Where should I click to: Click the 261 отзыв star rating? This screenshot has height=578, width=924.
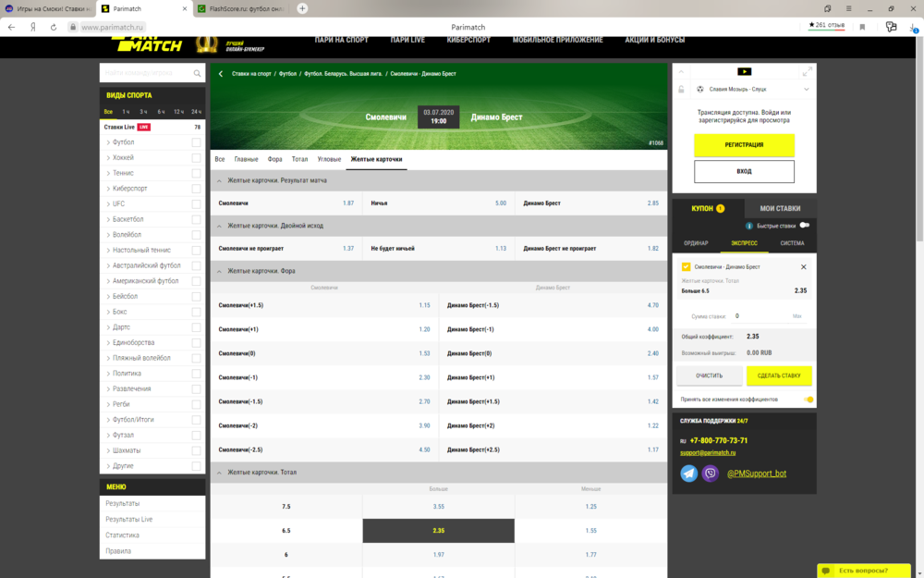[826, 25]
